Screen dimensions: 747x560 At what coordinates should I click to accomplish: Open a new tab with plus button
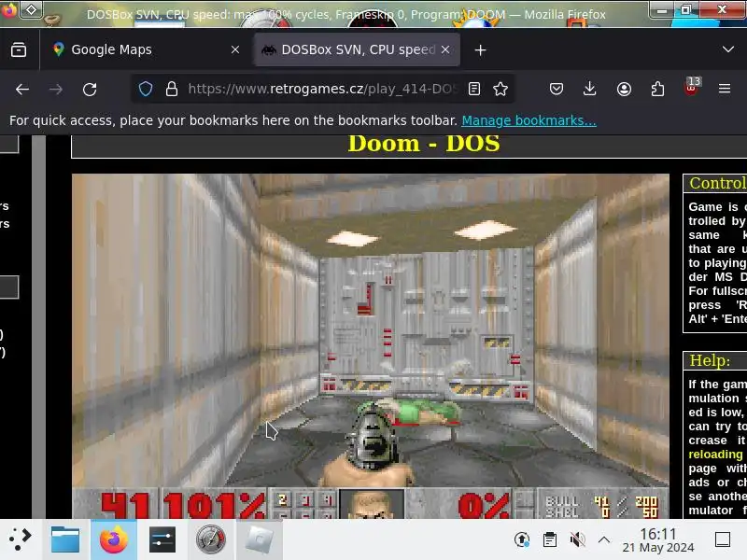pyautogui.click(x=480, y=50)
